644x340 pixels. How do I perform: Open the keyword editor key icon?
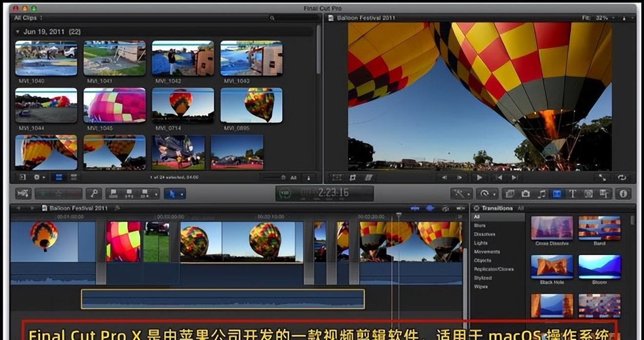tap(94, 194)
